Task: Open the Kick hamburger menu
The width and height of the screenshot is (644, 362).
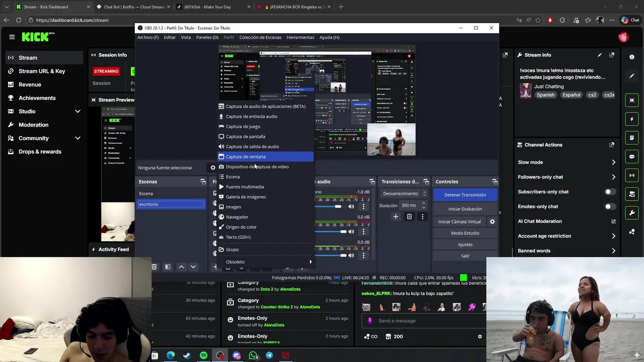Action: pos(12,37)
